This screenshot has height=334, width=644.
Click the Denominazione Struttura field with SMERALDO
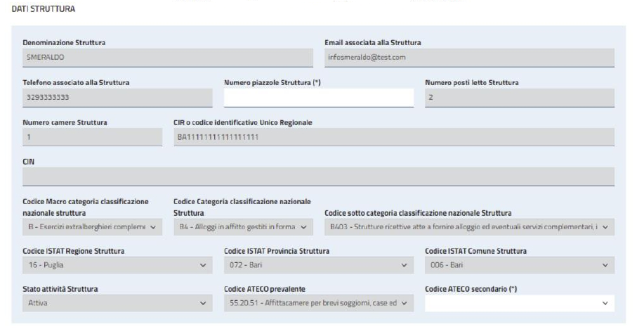click(x=168, y=58)
